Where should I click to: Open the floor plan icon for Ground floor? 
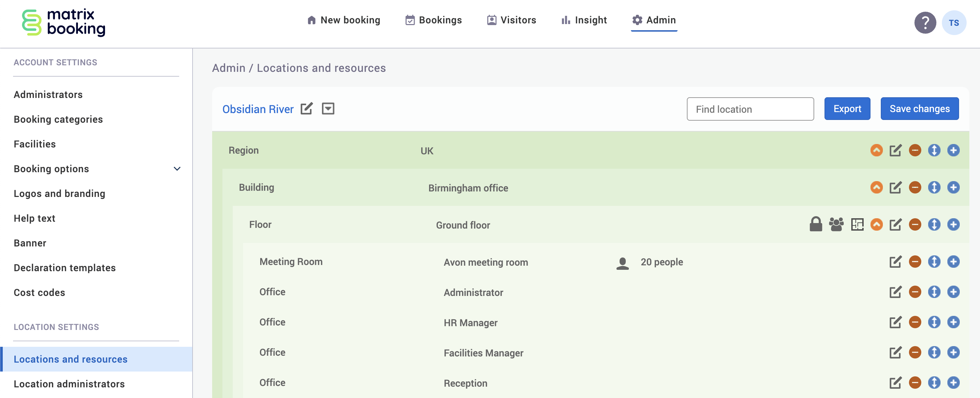click(x=857, y=224)
